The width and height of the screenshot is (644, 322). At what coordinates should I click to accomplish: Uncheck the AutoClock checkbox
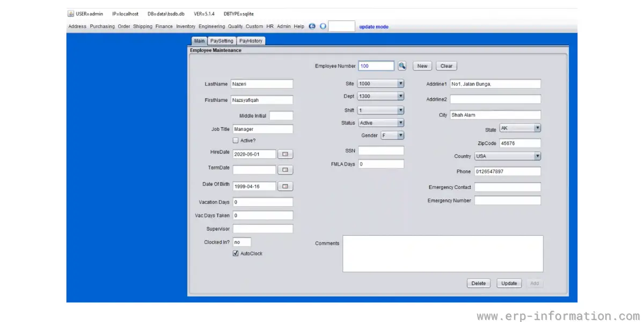point(236,253)
